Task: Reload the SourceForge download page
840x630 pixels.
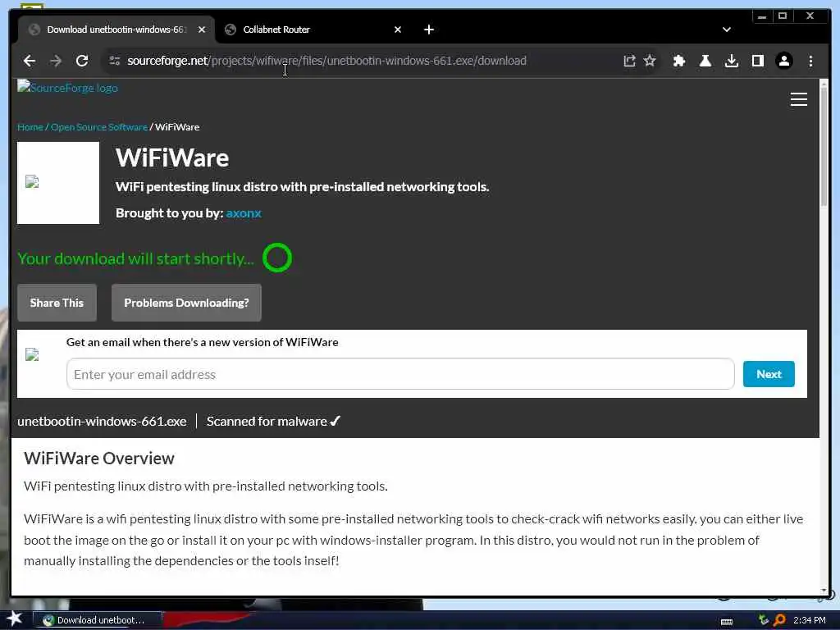Action: [82, 61]
